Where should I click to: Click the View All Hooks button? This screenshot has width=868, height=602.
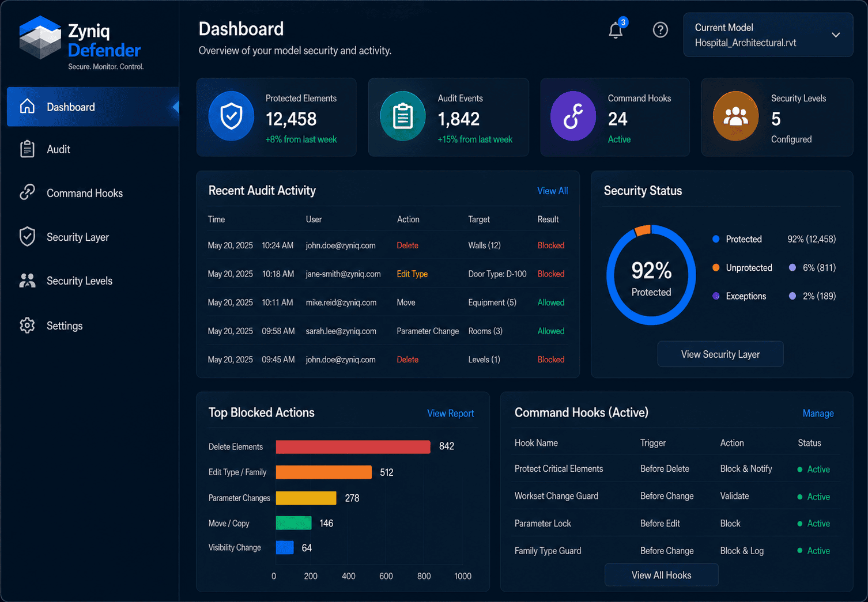(x=662, y=575)
